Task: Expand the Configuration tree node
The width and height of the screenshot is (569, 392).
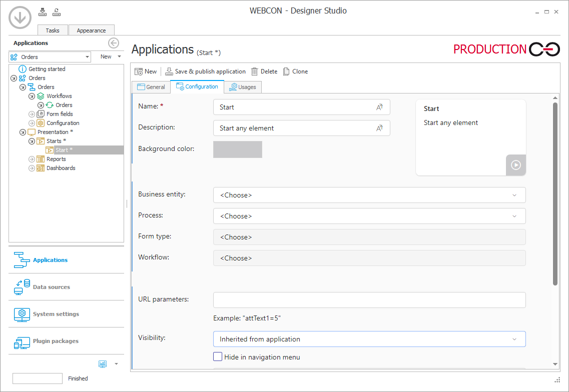Action: [x=32, y=123]
